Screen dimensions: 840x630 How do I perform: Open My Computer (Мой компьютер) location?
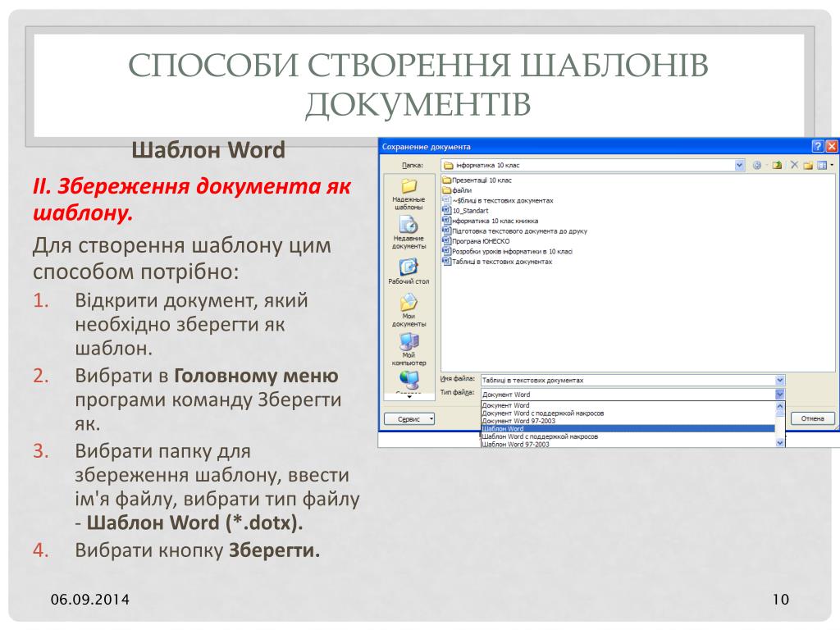click(409, 349)
